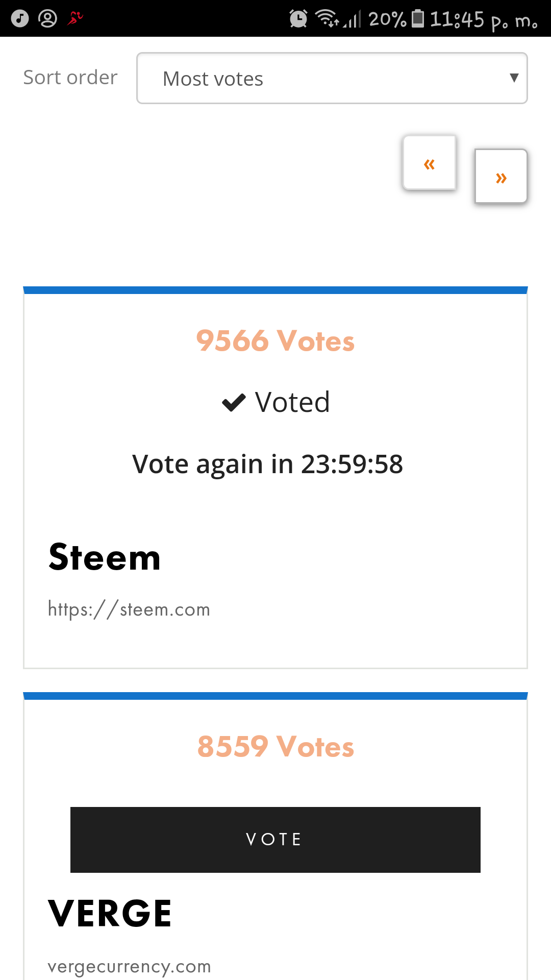Click the 9566 Votes count
This screenshot has width=551, height=980.
pos(275,340)
